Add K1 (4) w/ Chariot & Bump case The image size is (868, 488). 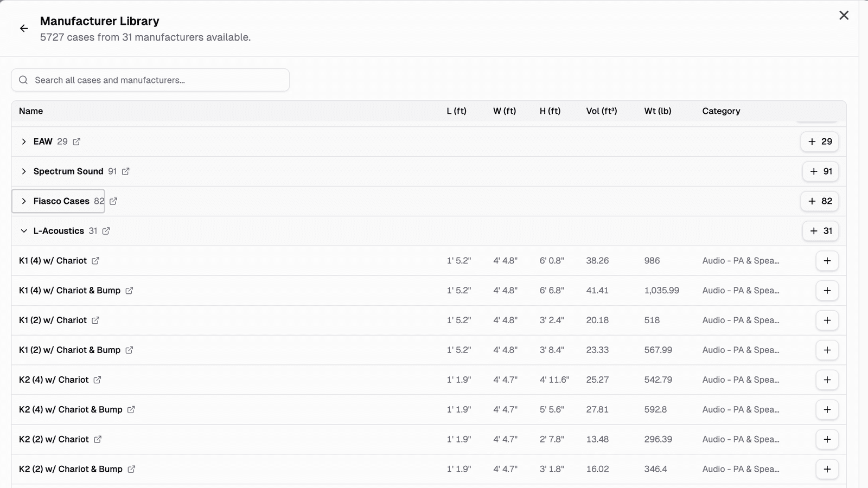click(827, 291)
